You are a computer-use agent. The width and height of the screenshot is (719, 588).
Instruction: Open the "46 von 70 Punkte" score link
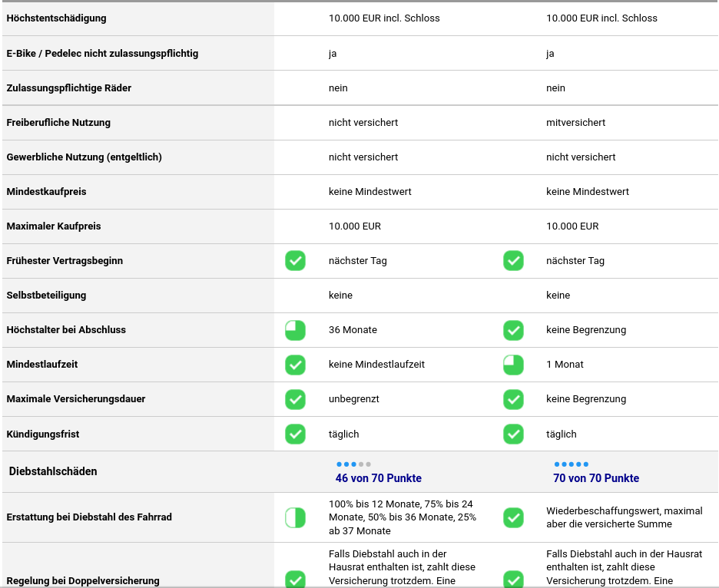click(379, 478)
